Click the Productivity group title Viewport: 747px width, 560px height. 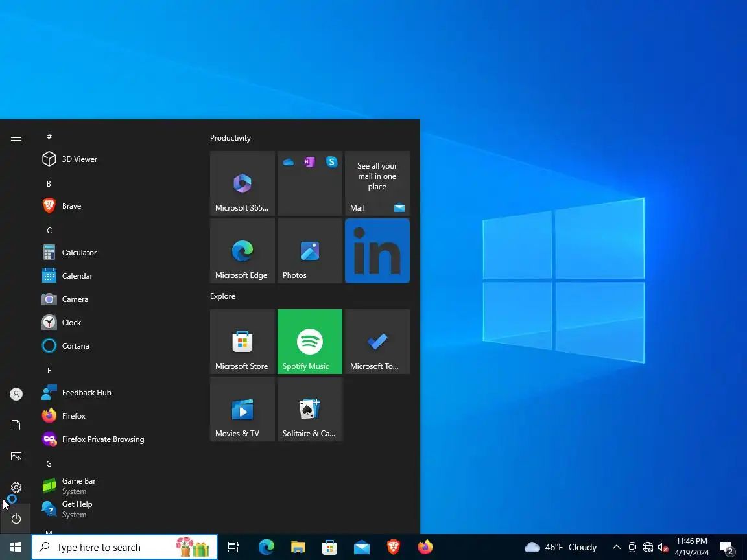click(x=230, y=138)
